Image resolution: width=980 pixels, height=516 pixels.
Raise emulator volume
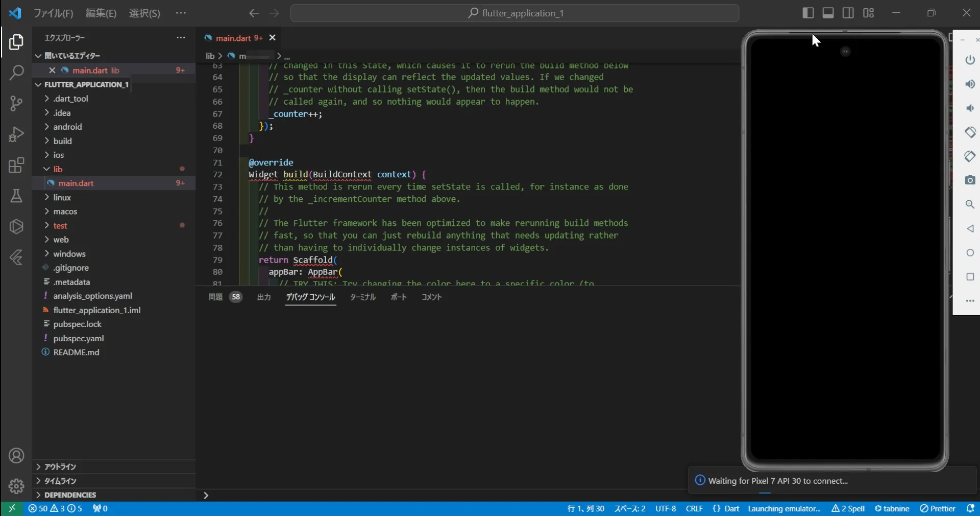point(970,84)
